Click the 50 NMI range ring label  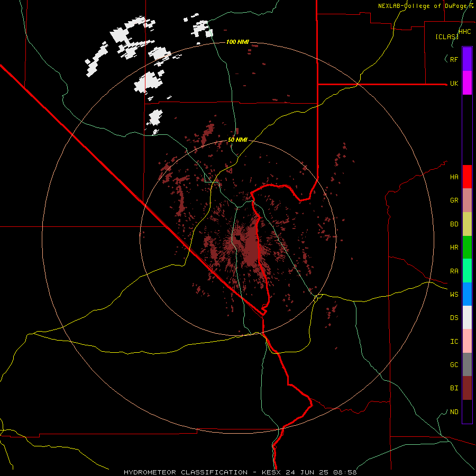(x=237, y=140)
